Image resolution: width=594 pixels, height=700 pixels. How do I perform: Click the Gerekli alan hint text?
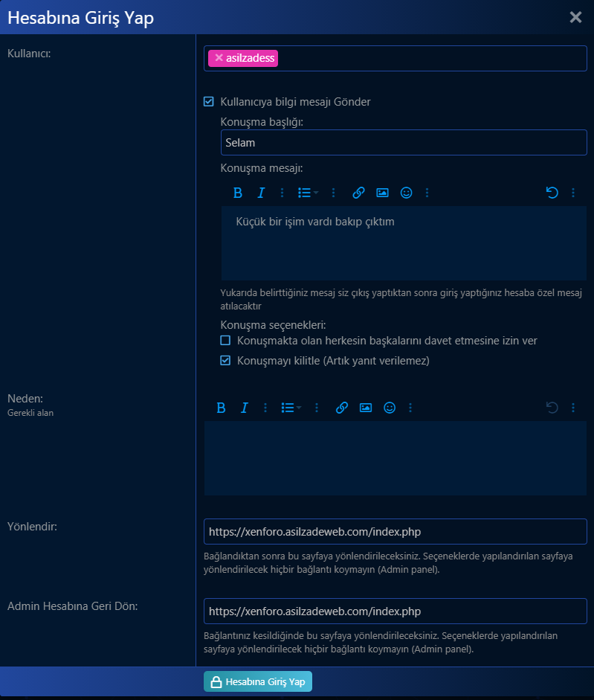tap(30, 413)
